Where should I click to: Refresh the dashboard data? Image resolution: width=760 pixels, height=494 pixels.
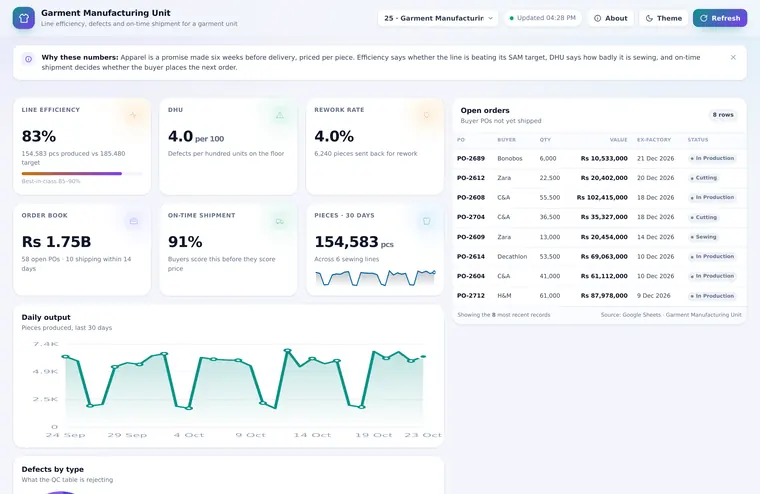pos(720,18)
